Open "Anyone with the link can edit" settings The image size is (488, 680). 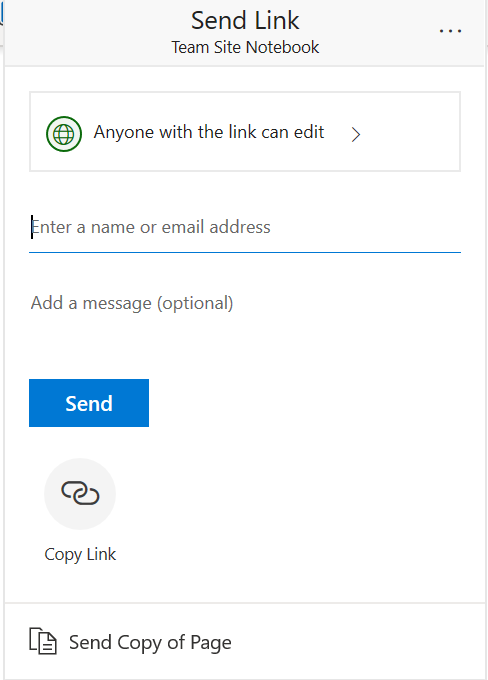pos(245,131)
